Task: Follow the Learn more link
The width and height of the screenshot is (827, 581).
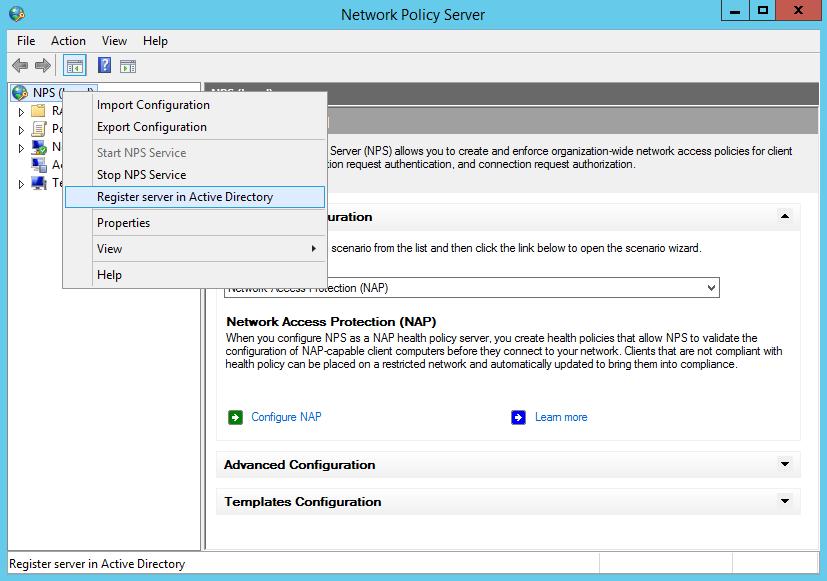Action: pos(561,417)
